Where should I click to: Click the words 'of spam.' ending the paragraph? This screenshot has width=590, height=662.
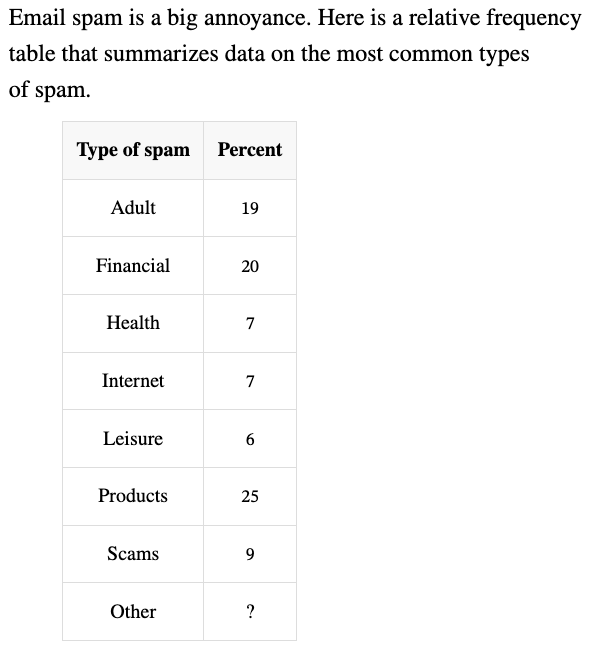tap(50, 90)
